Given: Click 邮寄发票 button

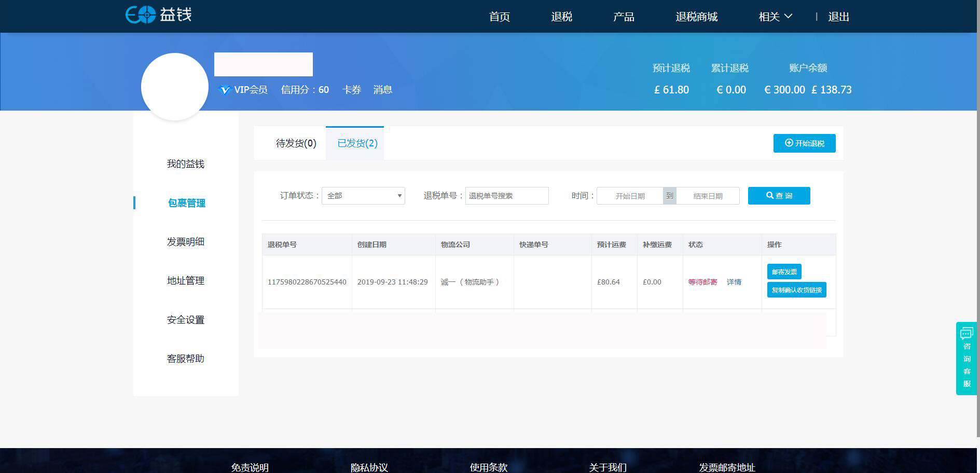Looking at the screenshot, I should (784, 272).
